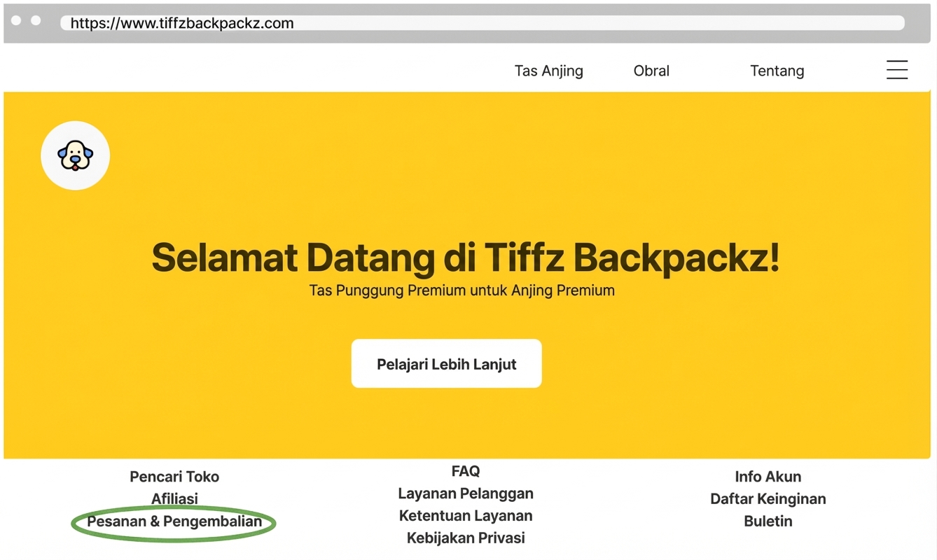937x560 pixels.
Task: Select the Tas Punggung Premium tagline text
Action: click(462, 290)
